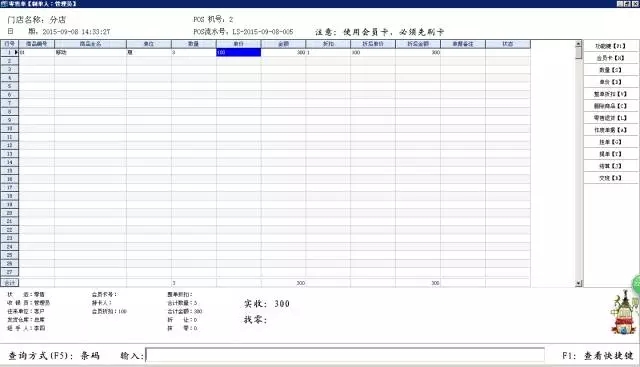Open the 会员卡 member card button
Screen dimensions: 640x367
[x=610, y=58]
